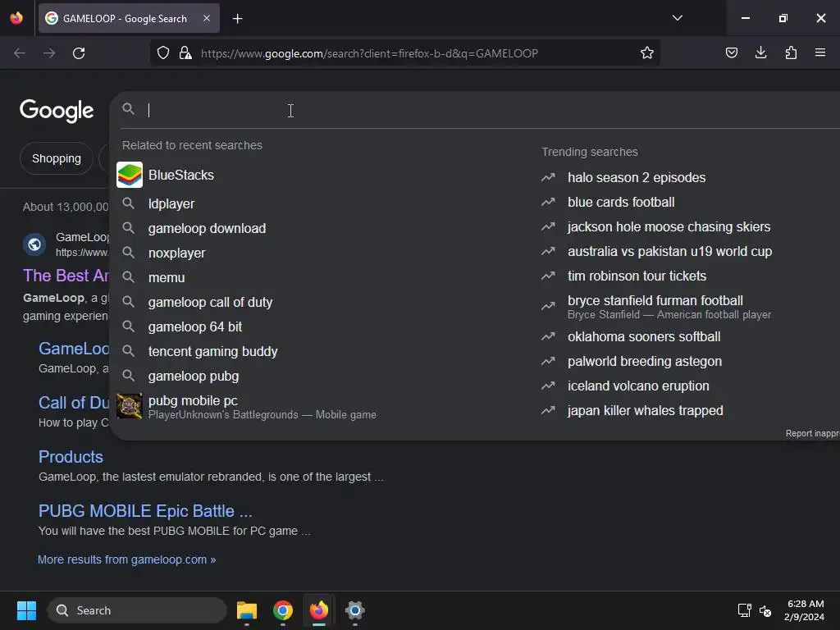840x630 pixels.
Task: Choose ldplayer suggestion
Action: 171,204
